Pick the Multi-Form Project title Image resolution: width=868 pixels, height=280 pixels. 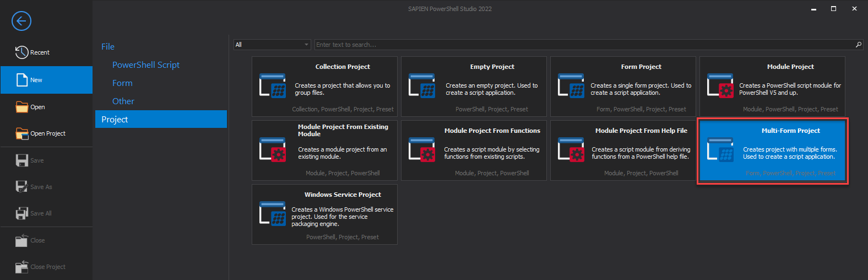[x=790, y=131]
